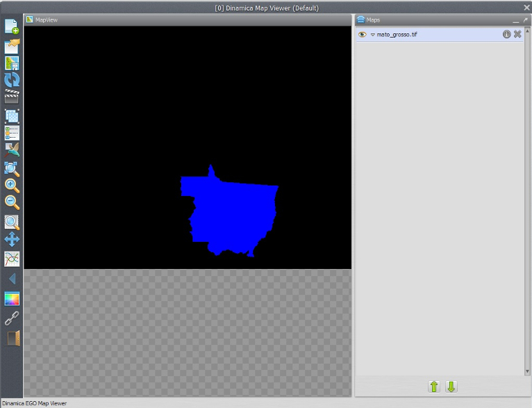Click the legend list icon in the toolbar

[12, 133]
